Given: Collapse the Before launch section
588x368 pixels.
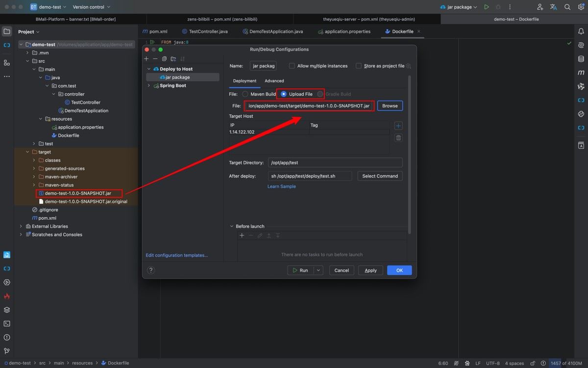Looking at the screenshot, I should pyautogui.click(x=232, y=226).
